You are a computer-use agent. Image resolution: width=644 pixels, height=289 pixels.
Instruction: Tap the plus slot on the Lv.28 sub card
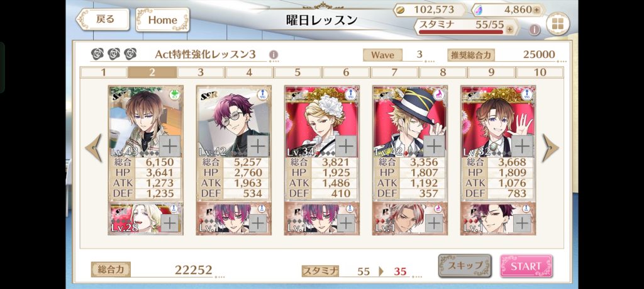[170, 224]
